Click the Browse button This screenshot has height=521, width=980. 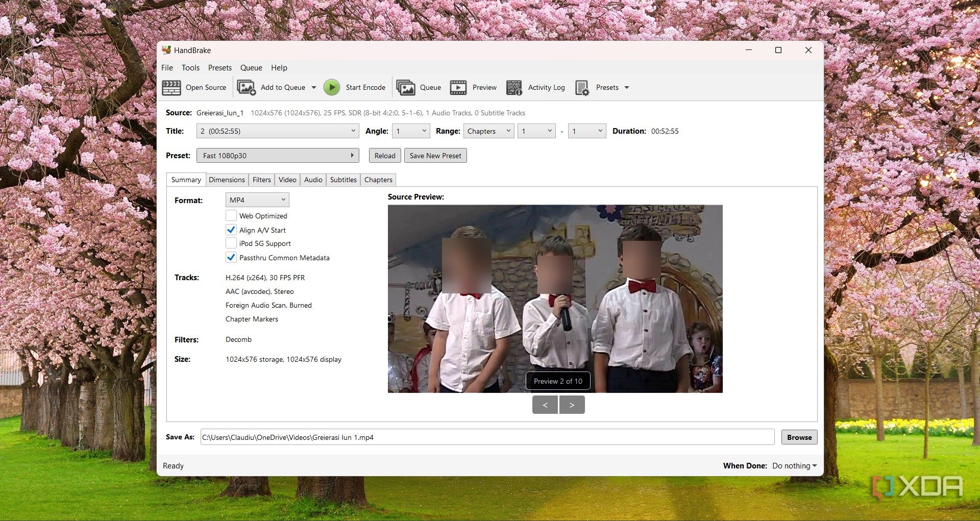coord(799,437)
